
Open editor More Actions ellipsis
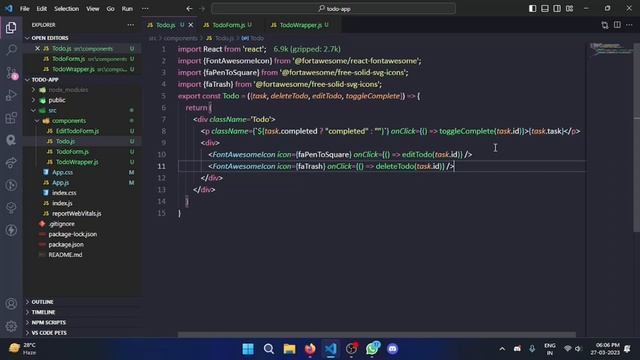tap(629, 25)
